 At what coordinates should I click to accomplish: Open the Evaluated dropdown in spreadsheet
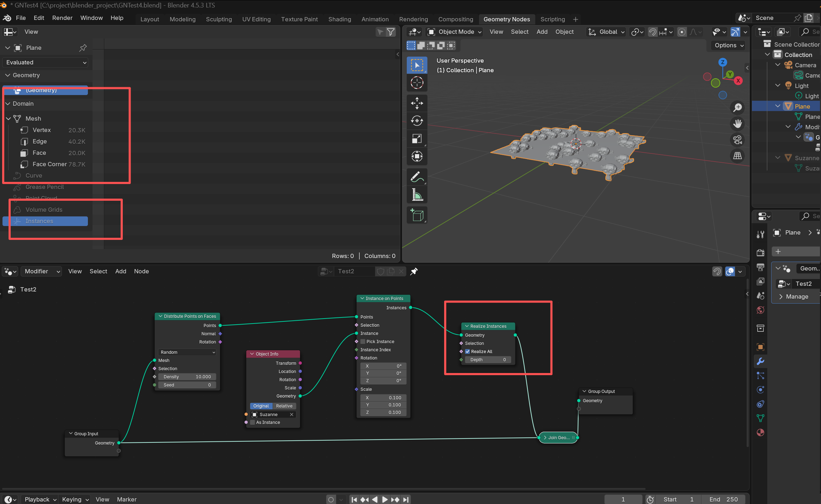pyautogui.click(x=46, y=62)
